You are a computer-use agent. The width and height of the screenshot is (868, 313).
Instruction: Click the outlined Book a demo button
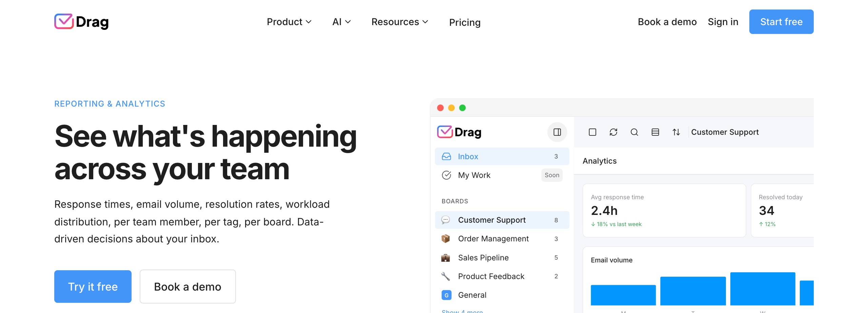pyautogui.click(x=188, y=287)
